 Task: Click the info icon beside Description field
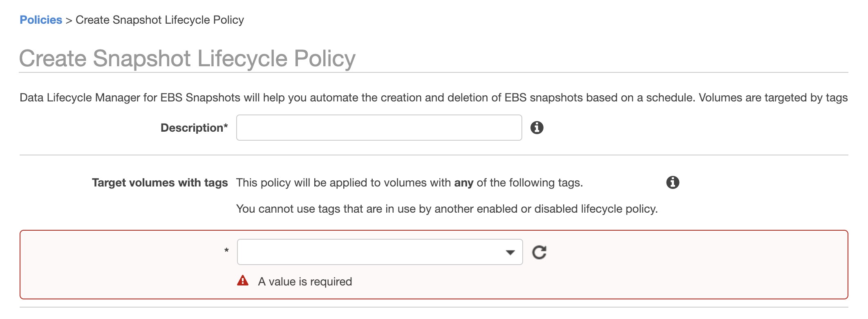(x=537, y=128)
